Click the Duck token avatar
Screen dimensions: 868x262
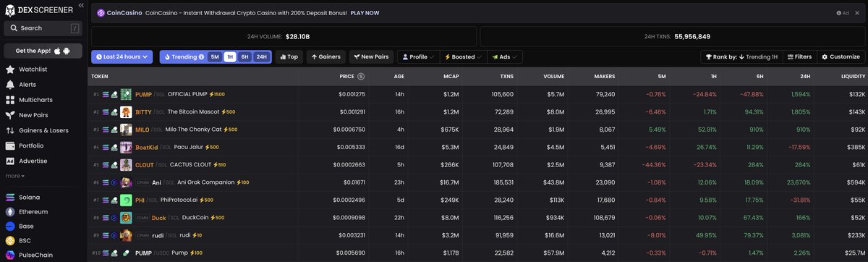tap(126, 218)
